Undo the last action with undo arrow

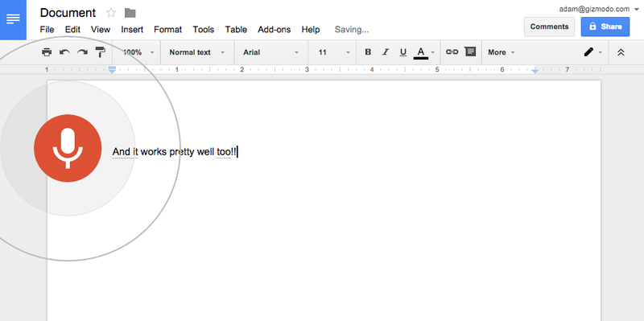point(64,52)
